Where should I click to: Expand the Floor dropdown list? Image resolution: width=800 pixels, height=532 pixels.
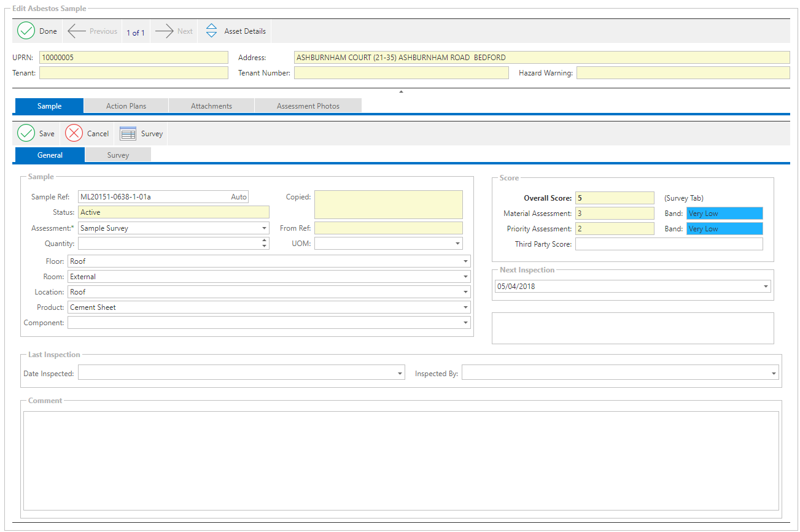(465, 261)
